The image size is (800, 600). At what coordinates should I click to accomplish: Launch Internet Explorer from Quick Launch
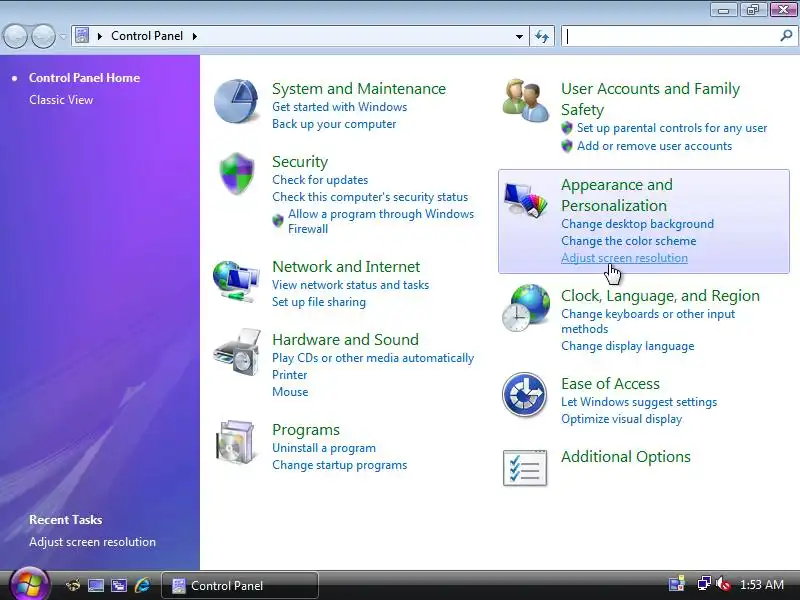pyautogui.click(x=142, y=585)
